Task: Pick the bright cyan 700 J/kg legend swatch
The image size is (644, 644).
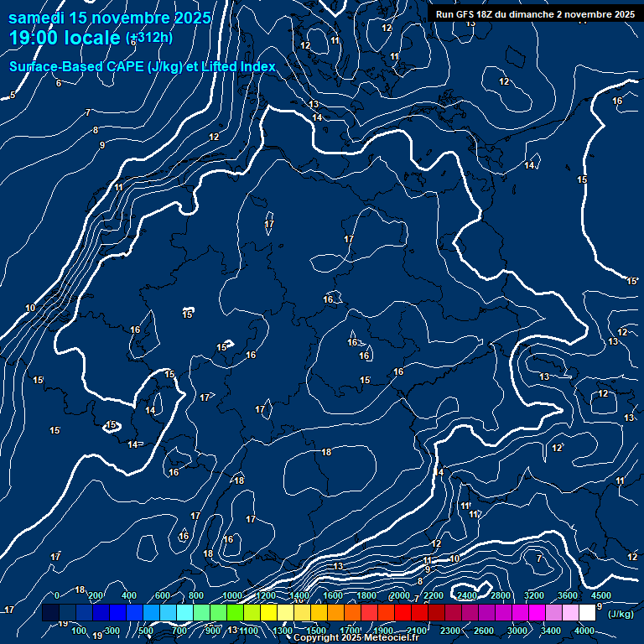Action: 184,612
